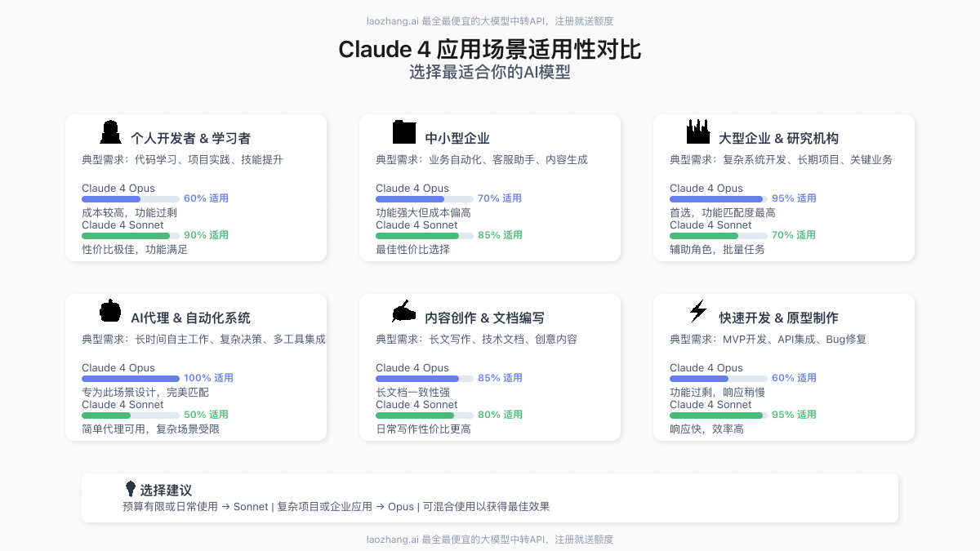
Task: Click the Sonnet progress bar in 快速开发 card
Action: (719, 415)
